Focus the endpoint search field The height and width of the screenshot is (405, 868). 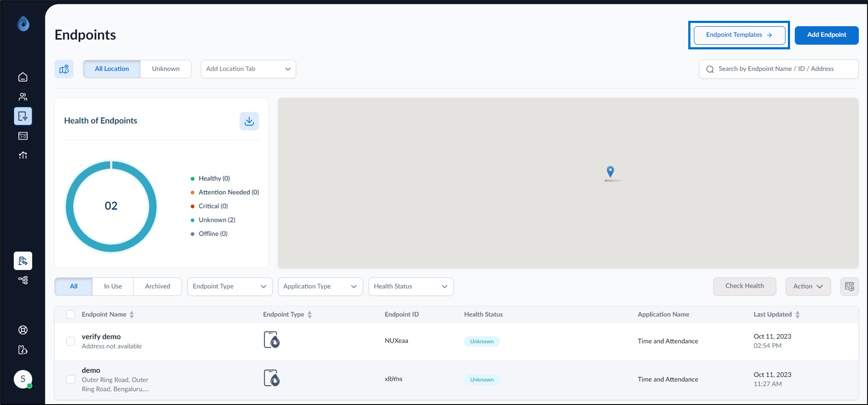[779, 69]
